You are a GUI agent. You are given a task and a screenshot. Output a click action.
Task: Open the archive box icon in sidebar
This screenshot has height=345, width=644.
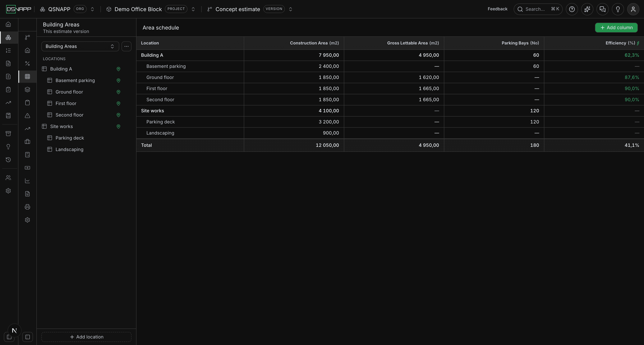[x=8, y=134]
